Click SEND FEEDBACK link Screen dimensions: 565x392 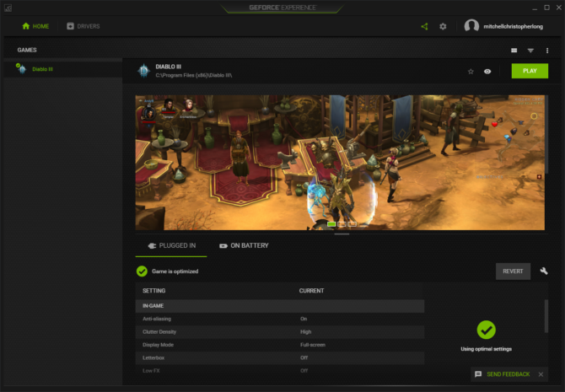(x=508, y=374)
